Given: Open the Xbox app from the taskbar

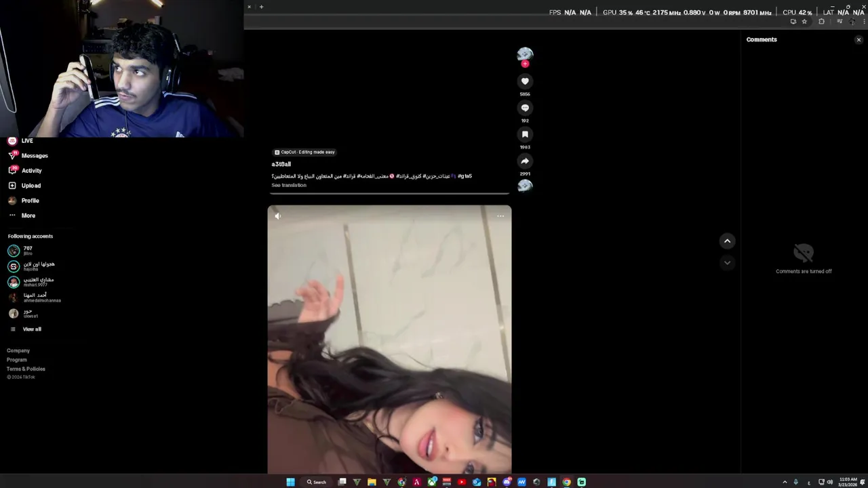Looking at the screenshot, I should 432,482.
